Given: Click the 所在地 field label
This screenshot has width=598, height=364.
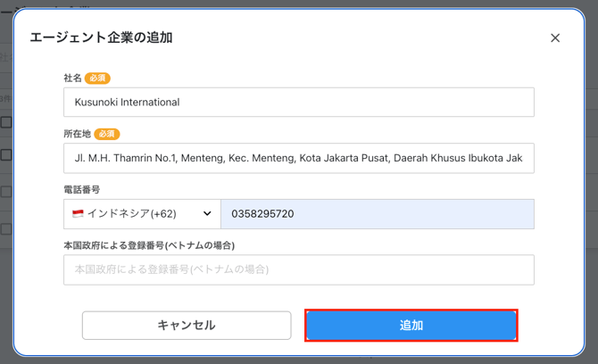Looking at the screenshot, I should pyautogui.click(x=77, y=134).
